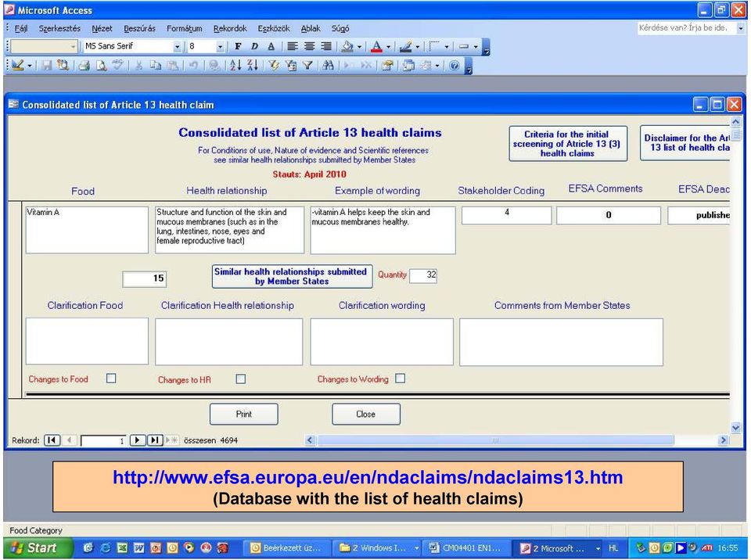Click the Windows Start button
Image resolution: width=751 pixels, height=560 pixels.
[38, 547]
